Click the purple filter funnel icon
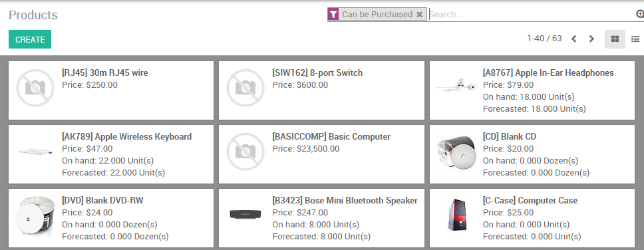Image resolution: width=644 pixels, height=250 pixels. click(x=333, y=15)
